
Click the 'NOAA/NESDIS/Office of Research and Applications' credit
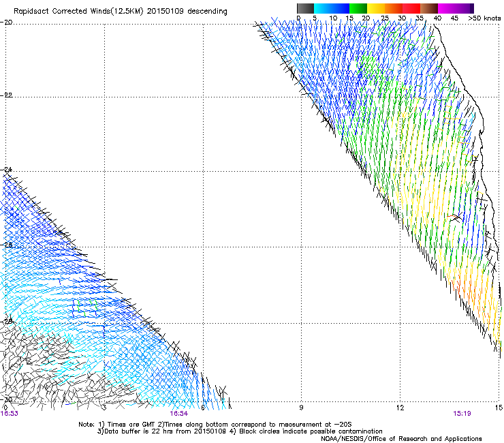coord(401,439)
